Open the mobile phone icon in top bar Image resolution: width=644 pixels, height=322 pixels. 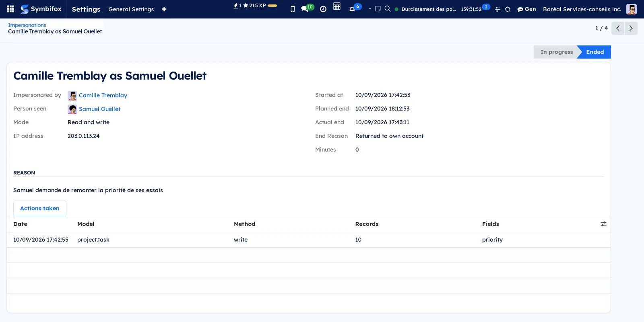(293, 9)
